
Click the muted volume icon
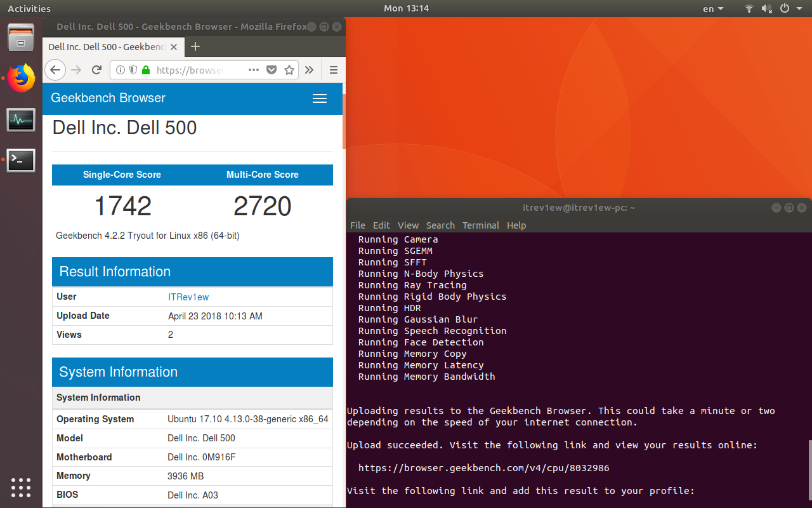767,8
